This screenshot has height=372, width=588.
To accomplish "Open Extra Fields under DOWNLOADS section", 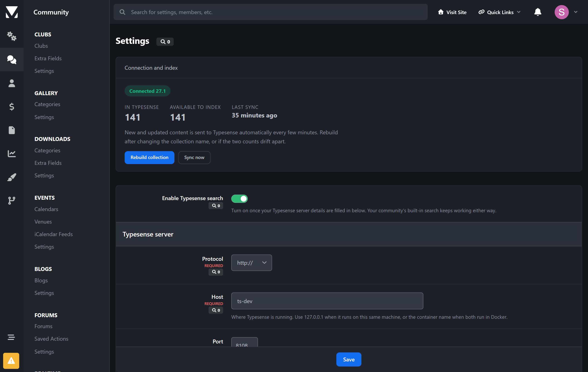I will pyautogui.click(x=48, y=163).
